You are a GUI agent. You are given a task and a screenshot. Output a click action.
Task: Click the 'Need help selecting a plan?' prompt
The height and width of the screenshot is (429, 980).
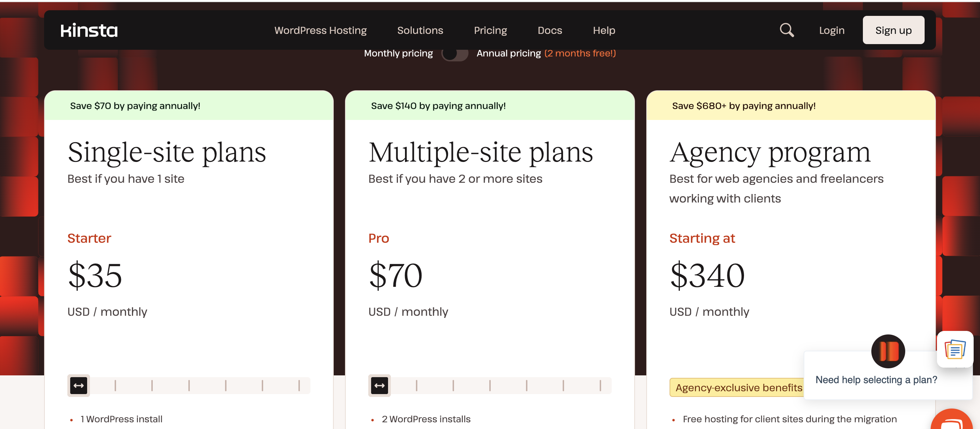(x=876, y=380)
